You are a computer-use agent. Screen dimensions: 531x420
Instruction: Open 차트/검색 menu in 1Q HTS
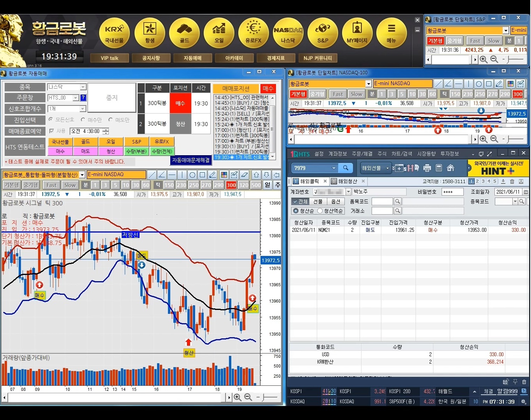[402, 154]
